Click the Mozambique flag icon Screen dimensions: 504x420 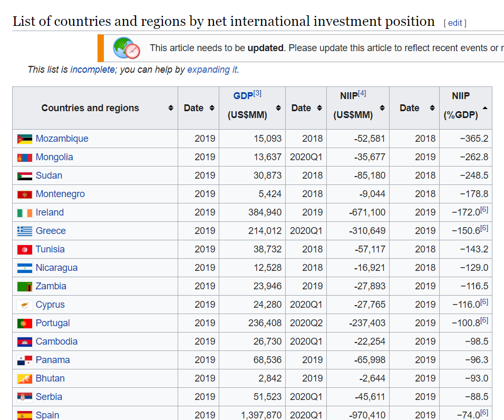tap(24, 139)
